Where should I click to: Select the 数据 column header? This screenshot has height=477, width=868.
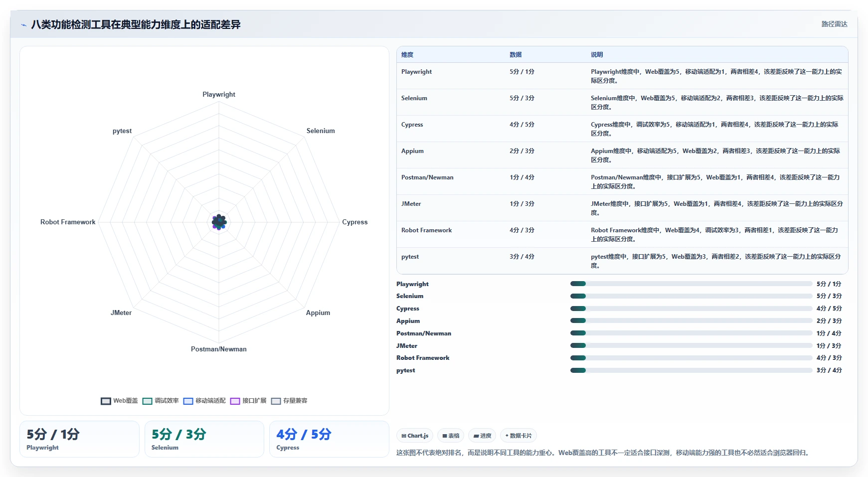pos(516,55)
